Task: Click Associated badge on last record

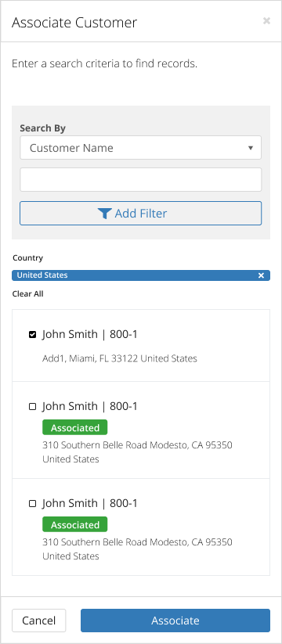Action: (x=75, y=524)
